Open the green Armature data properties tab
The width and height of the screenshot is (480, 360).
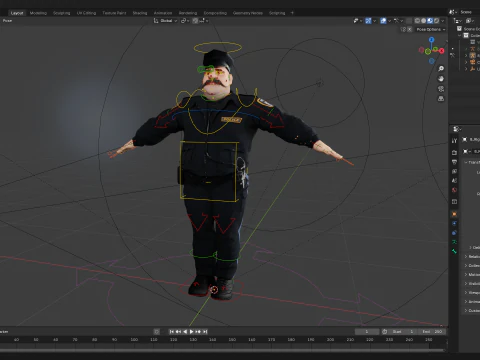pos(454,242)
